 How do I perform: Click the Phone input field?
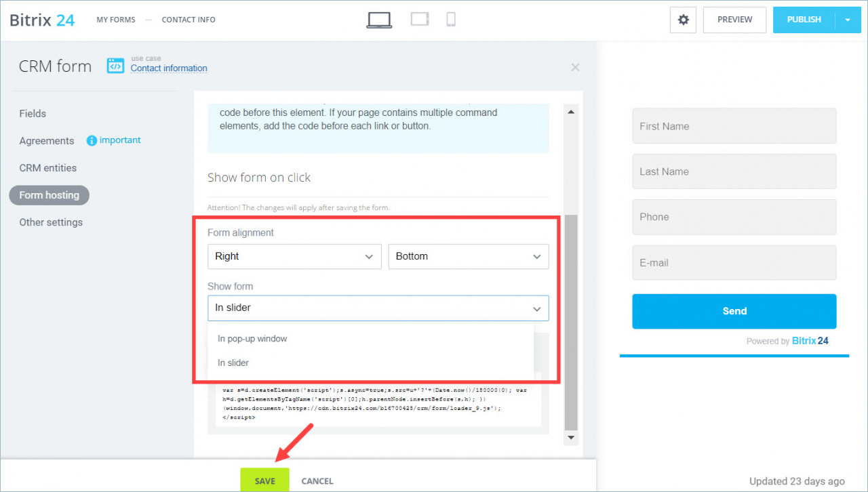click(x=734, y=217)
